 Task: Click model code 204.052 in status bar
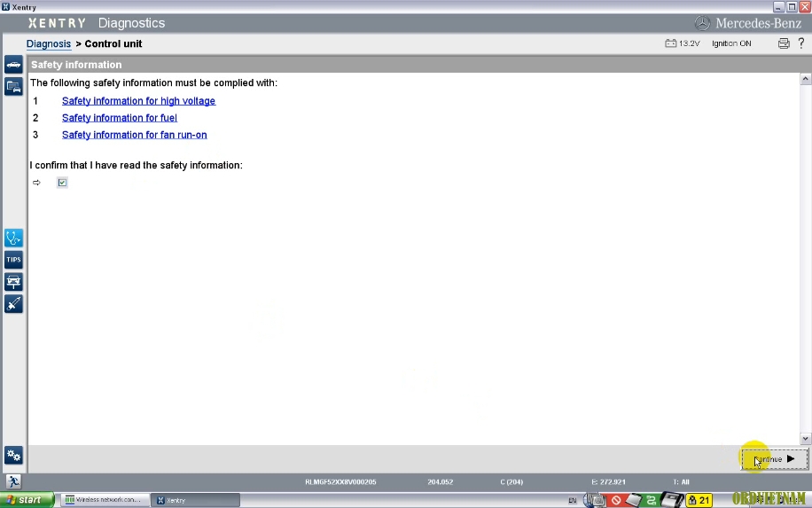(x=441, y=482)
